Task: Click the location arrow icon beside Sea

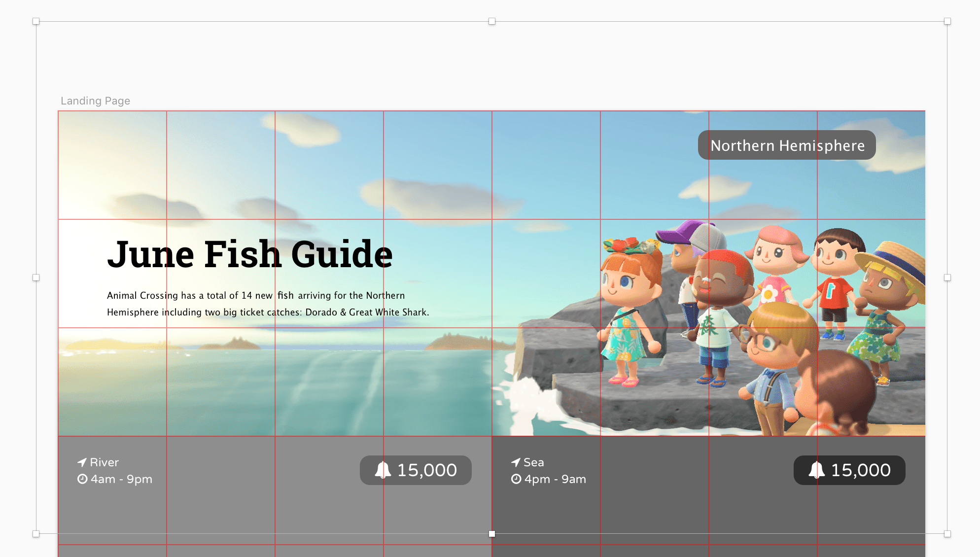Action: tap(516, 462)
